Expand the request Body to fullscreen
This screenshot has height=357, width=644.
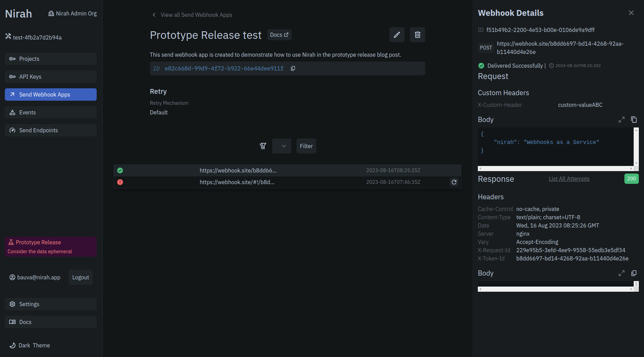(x=621, y=120)
